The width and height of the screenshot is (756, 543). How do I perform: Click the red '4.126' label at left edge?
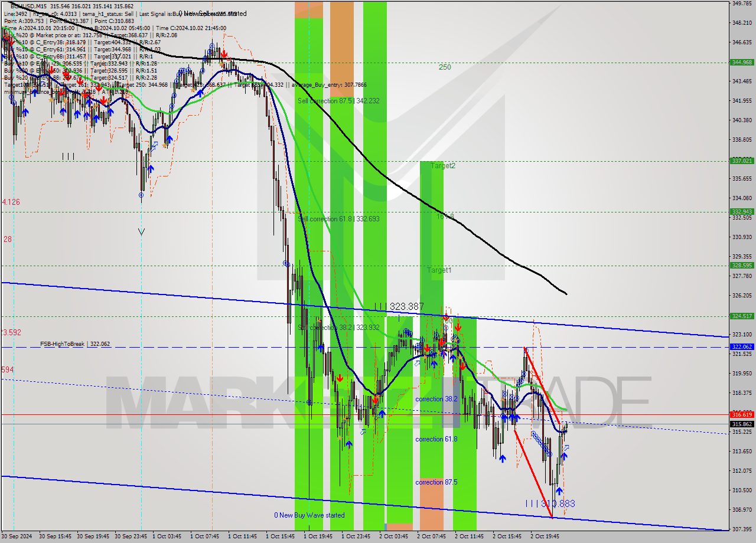[11, 202]
